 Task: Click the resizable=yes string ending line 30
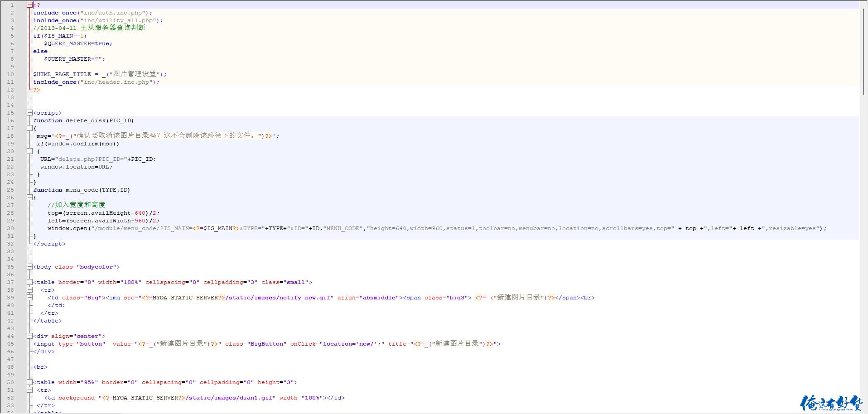point(793,228)
